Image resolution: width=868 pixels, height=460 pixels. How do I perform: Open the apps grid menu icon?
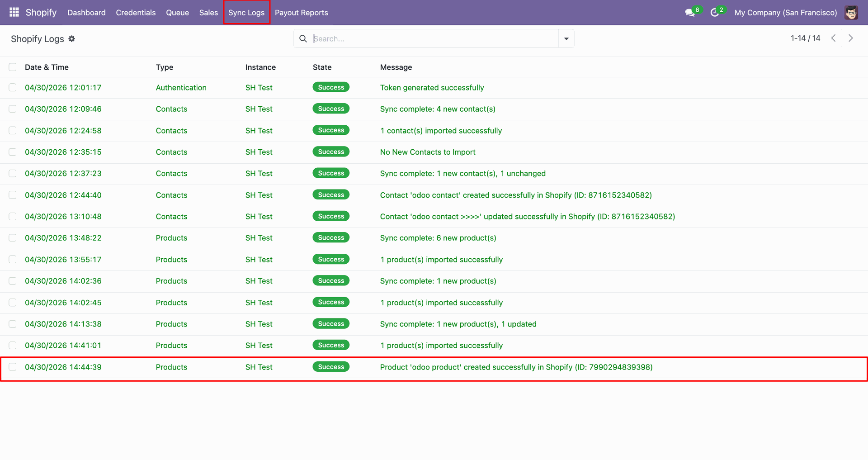pos(14,12)
